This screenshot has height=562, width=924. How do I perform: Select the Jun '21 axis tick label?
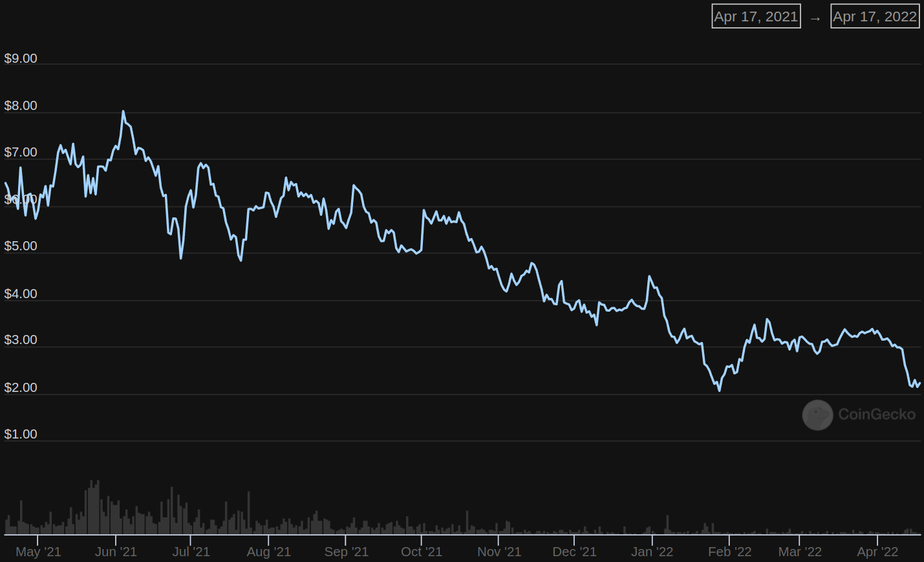coord(116,552)
